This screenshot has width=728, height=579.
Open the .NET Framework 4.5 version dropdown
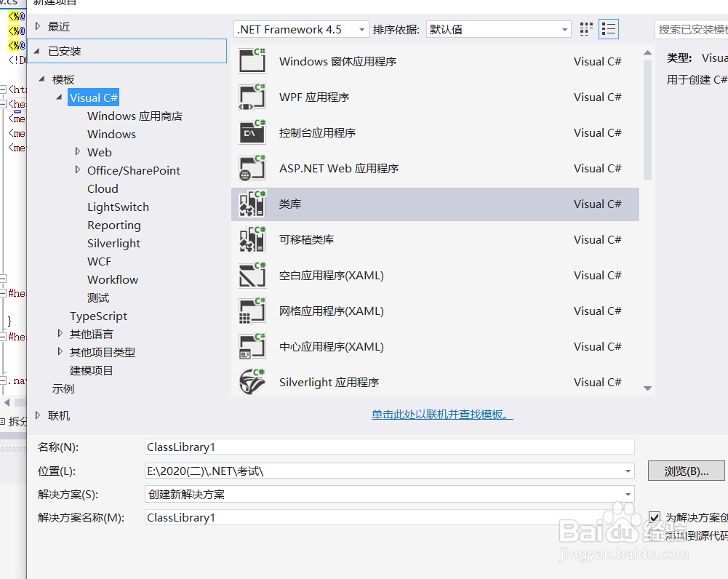point(301,29)
